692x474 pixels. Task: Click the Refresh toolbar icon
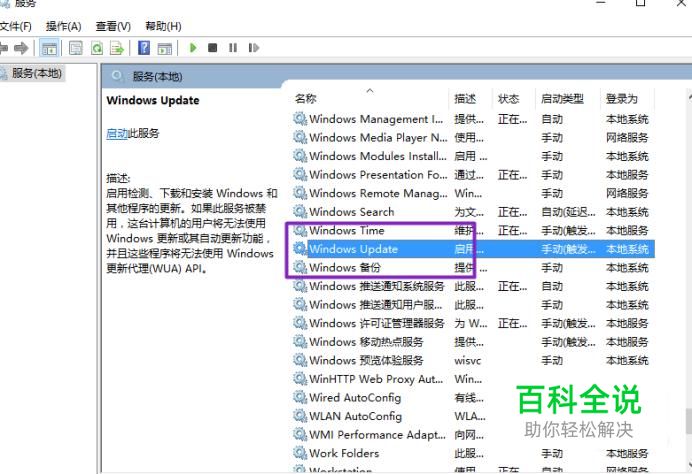pyautogui.click(x=97, y=48)
